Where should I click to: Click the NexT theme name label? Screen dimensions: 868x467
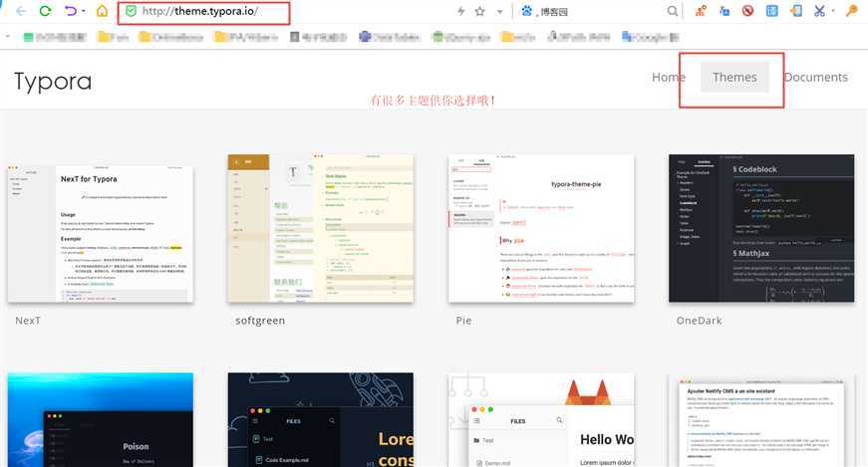[x=28, y=321]
